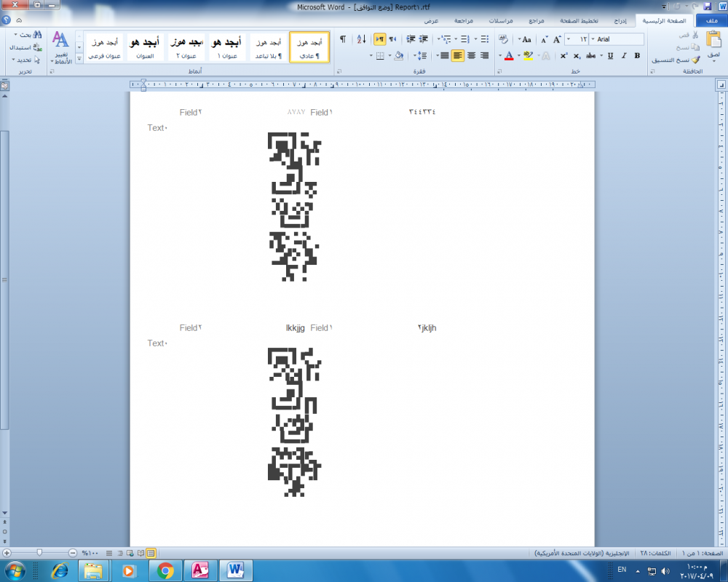The image size is (728, 582).
Task: Toggle Strikethrough formatting
Action: [591, 56]
